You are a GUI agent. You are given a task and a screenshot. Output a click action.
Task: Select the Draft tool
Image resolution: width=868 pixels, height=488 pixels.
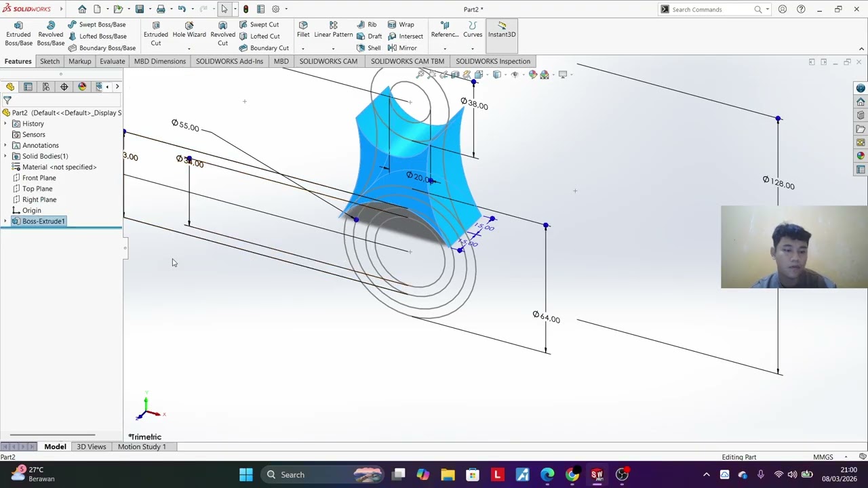[369, 37]
